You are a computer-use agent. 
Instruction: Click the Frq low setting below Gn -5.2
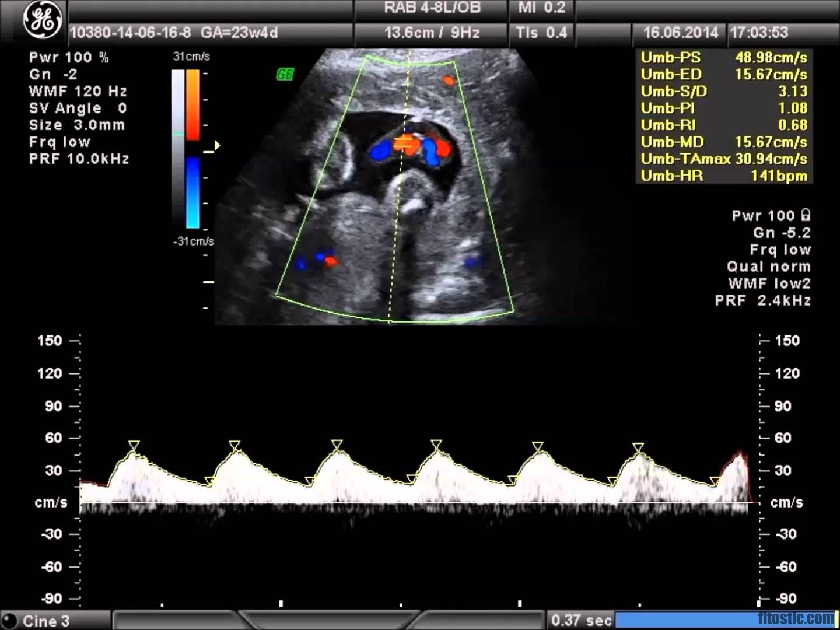[x=780, y=250]
